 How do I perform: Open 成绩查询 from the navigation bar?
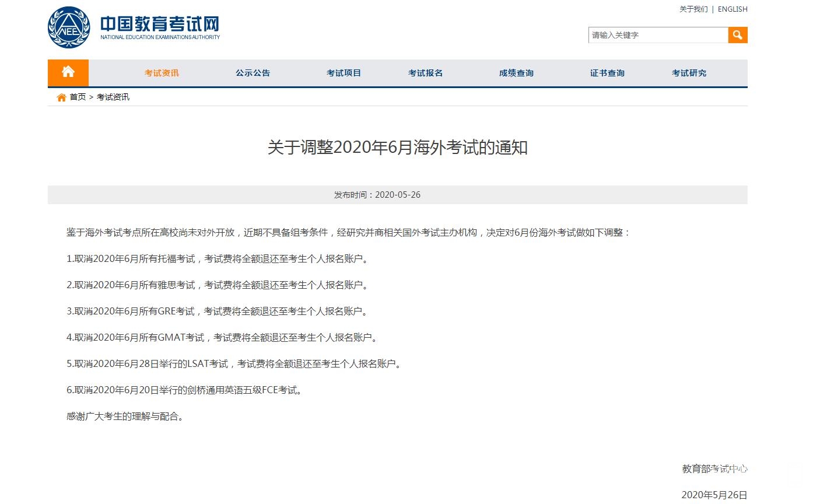click(x=516, y=73)
